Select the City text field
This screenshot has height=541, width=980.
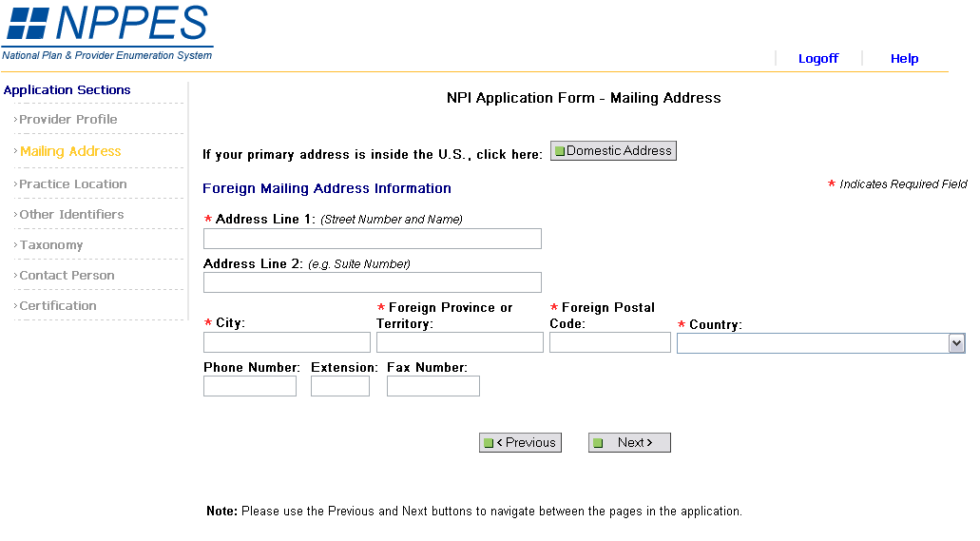(x=286, y=342)
